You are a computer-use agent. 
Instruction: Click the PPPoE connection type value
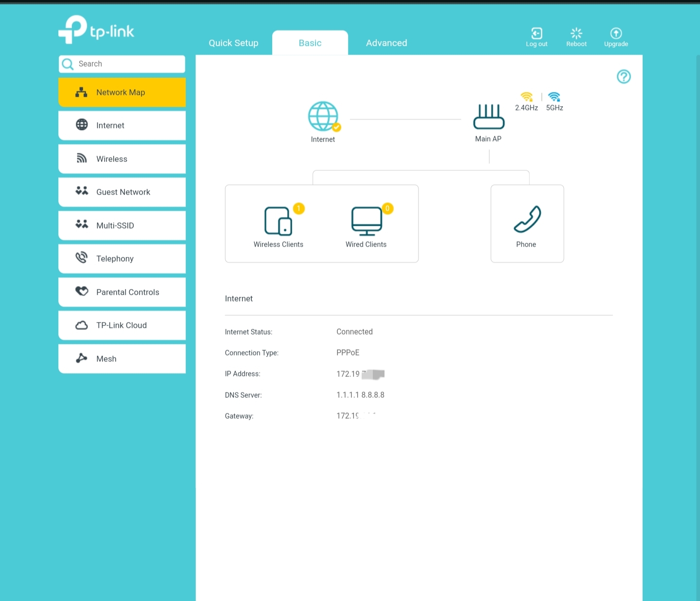click(348, 353)
